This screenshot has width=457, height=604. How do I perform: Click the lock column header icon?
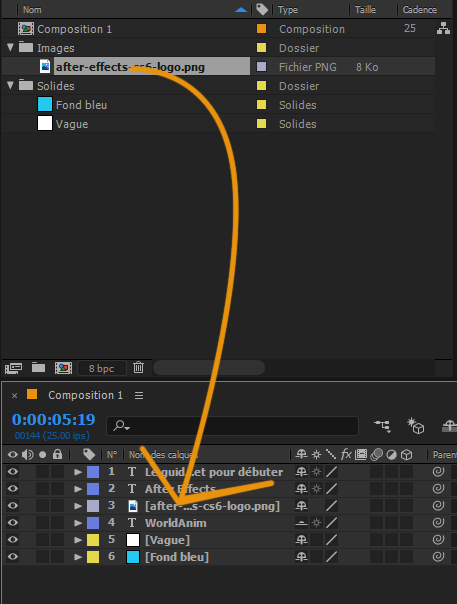(x=57, y=455)
